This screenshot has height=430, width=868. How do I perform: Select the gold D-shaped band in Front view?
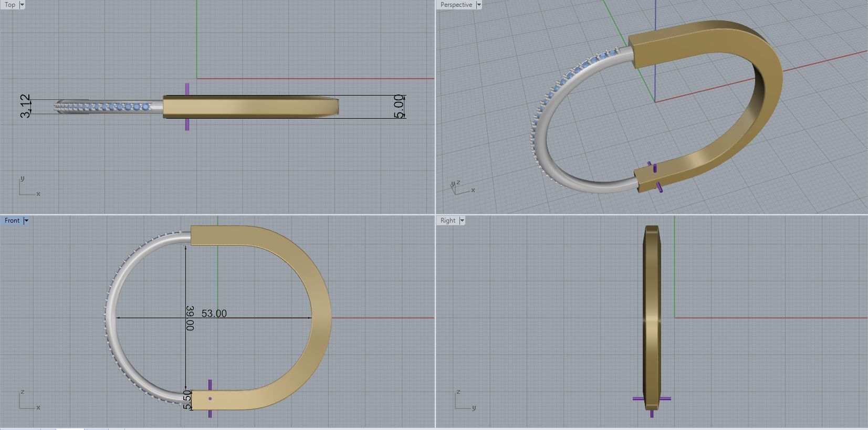pos(320,318)
